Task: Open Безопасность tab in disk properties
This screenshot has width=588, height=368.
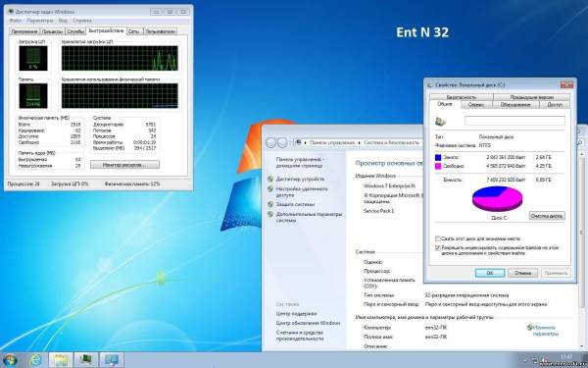Action: (462, 97)
